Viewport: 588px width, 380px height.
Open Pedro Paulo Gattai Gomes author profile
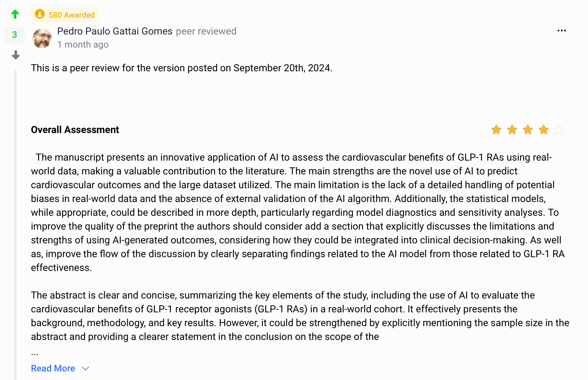point(115,31)
